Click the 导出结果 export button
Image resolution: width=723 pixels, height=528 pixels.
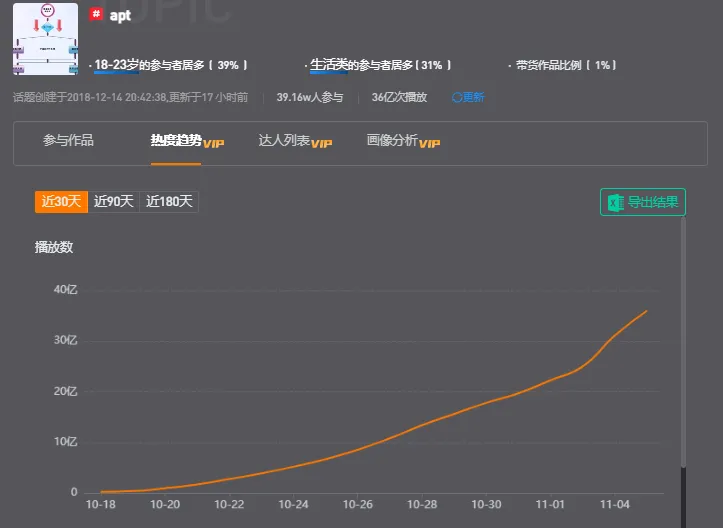pyautogui.click(x=643, y=203)
